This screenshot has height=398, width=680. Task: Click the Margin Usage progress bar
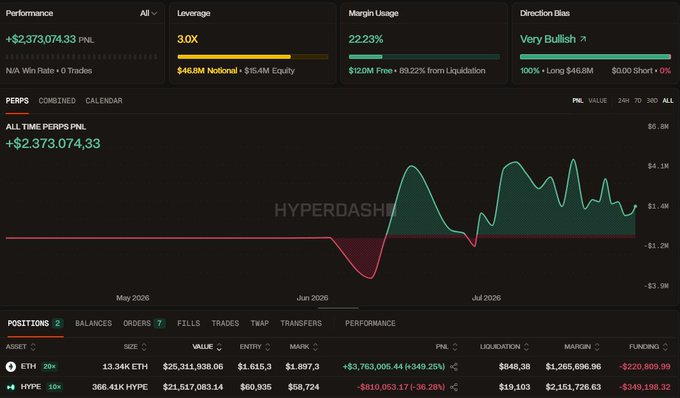point(424,57)
